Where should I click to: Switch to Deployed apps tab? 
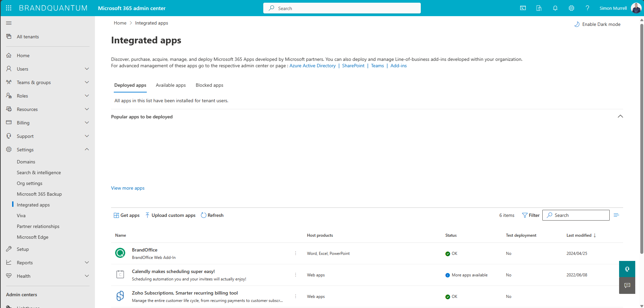130,85
